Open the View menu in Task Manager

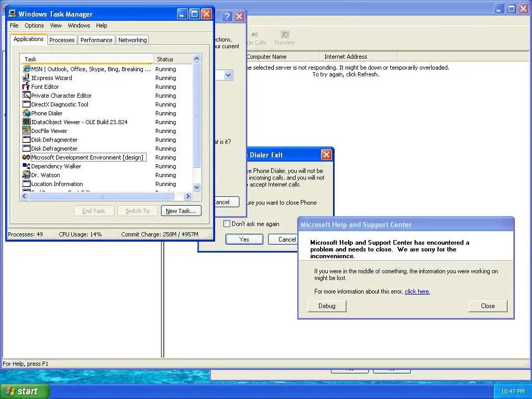pyautogui.click(x=56, y=25)
